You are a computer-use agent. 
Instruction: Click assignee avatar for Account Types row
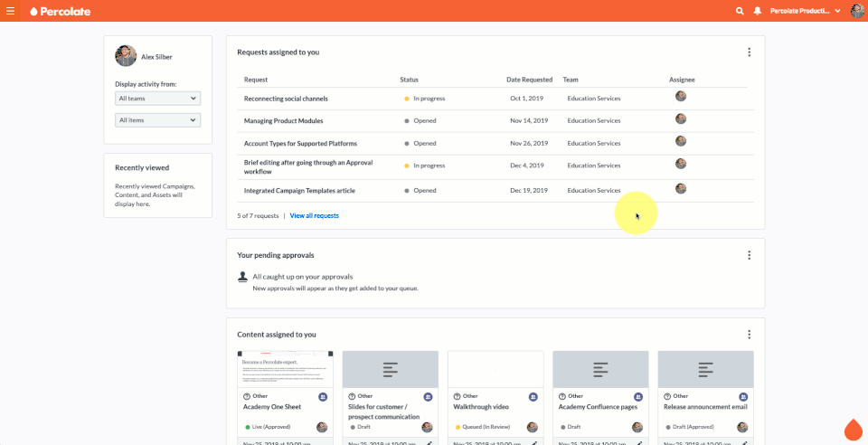pyautogui.click(x=681, y=141)
